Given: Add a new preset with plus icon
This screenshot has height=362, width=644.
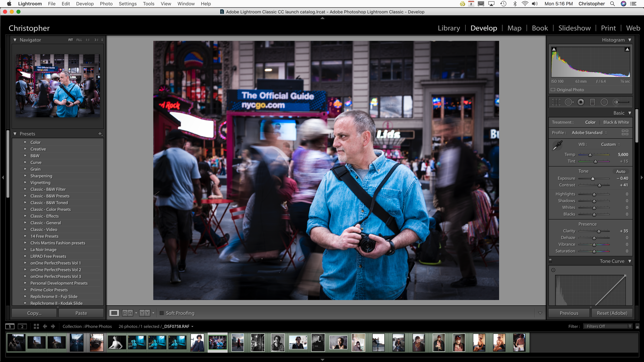Looking at the screenshot, I should 100,134.
